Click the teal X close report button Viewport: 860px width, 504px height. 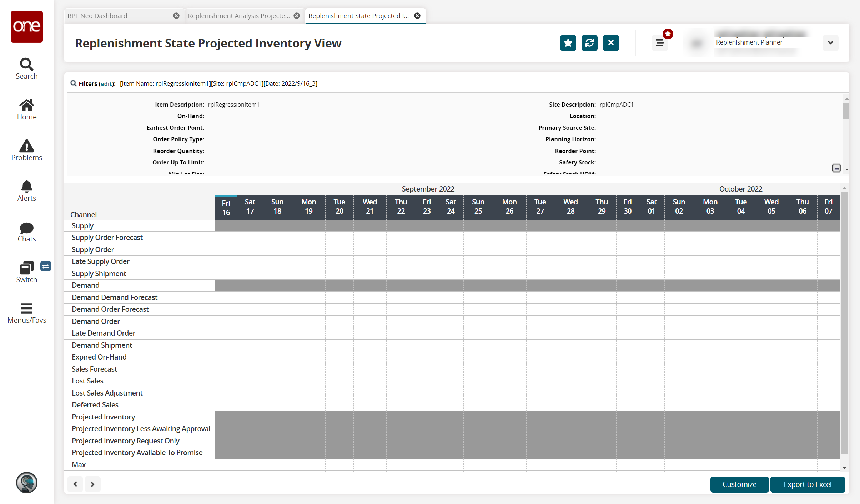(x=610, y=43)
